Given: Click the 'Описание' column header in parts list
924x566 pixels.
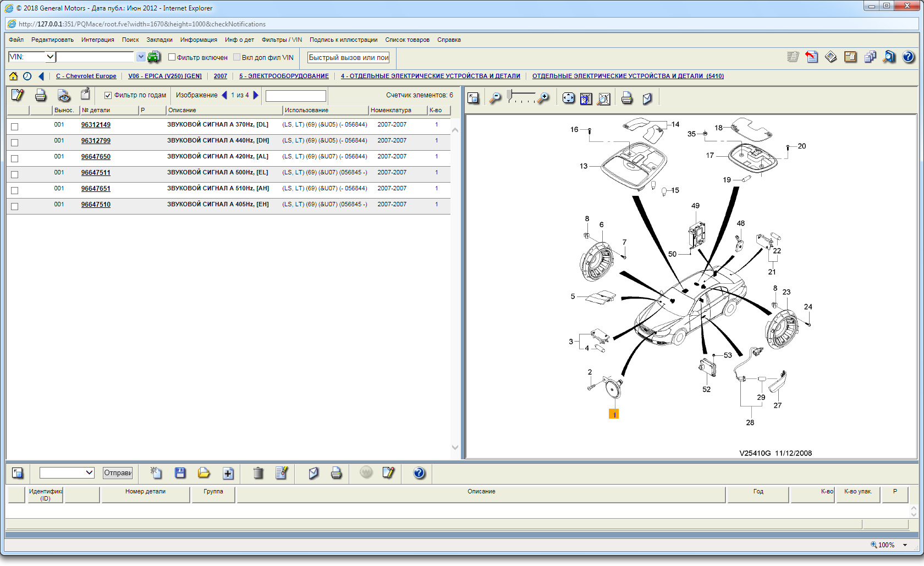Looking at the screenshot, I should 224,110.
